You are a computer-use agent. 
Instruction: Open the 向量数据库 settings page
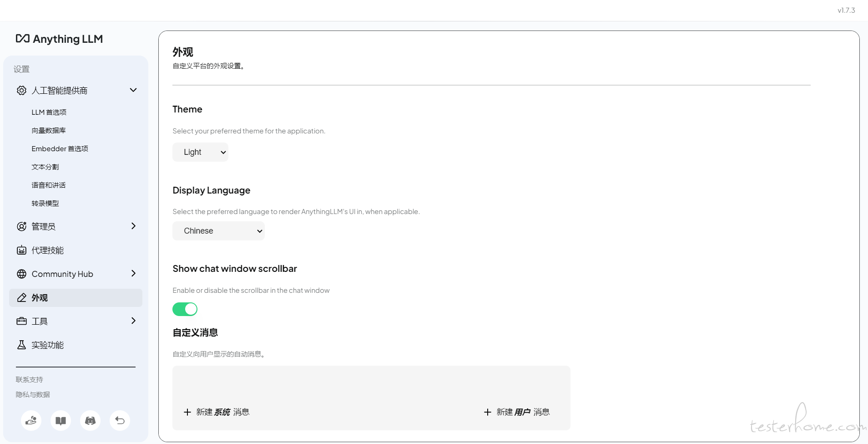[49, 130]
